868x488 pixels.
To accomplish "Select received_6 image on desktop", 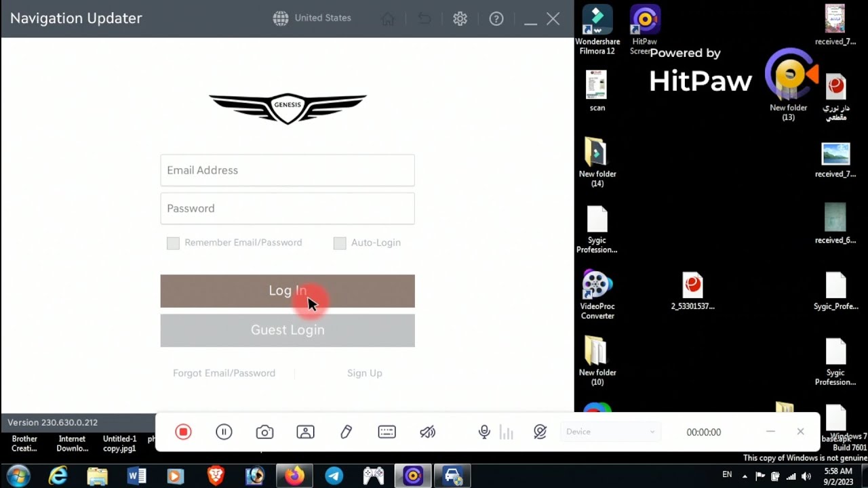I will [835, 224].
